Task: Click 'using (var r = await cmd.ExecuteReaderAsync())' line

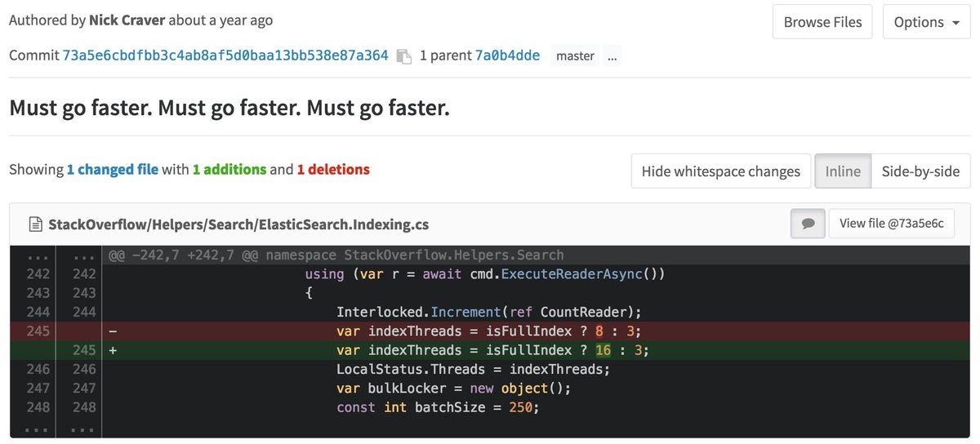Action: point(485,274)
